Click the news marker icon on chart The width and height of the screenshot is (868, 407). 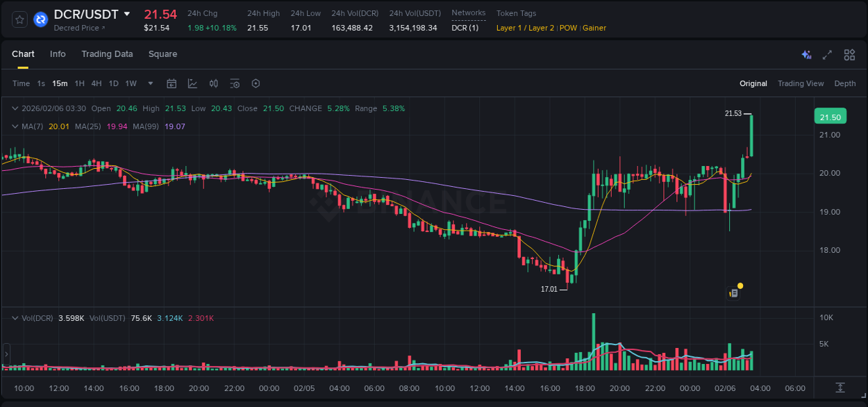(x=733, y=293)
